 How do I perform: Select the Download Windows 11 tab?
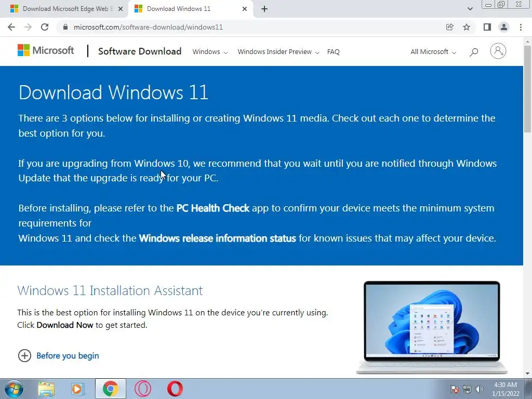(x=191, y=9)
